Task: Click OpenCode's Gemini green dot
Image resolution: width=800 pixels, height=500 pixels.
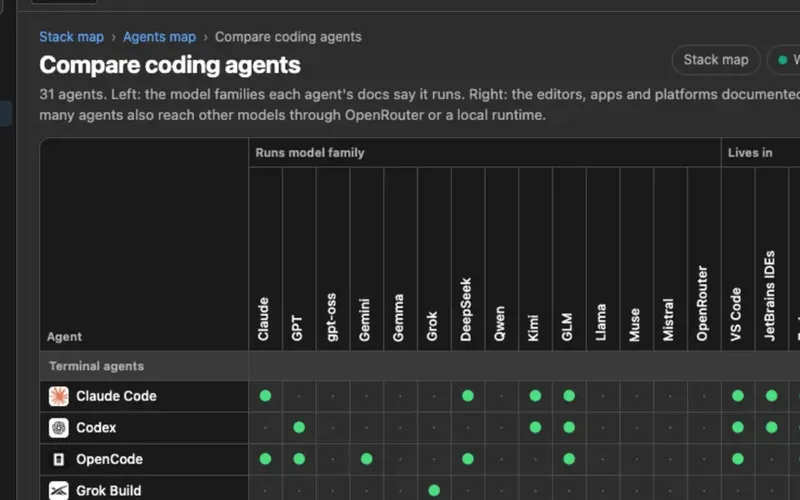Action: 366,459
